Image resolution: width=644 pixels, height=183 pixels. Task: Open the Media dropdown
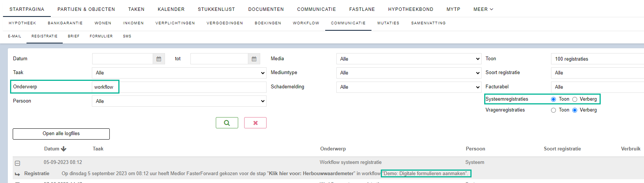click(409, 59)
